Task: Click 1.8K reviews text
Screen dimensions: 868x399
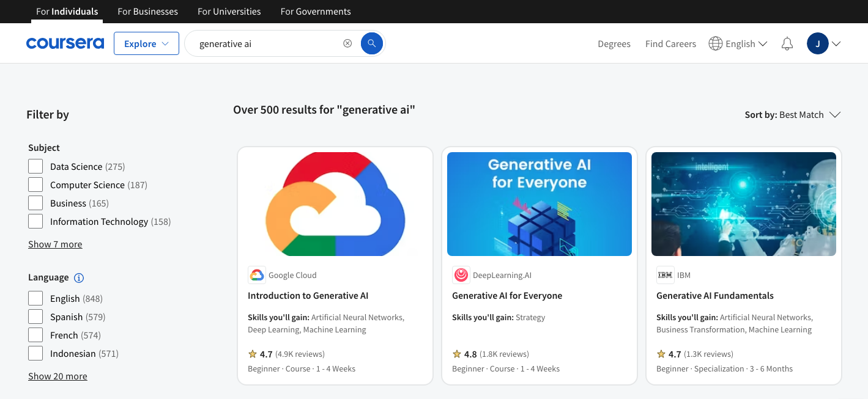Action: point(504,354)
